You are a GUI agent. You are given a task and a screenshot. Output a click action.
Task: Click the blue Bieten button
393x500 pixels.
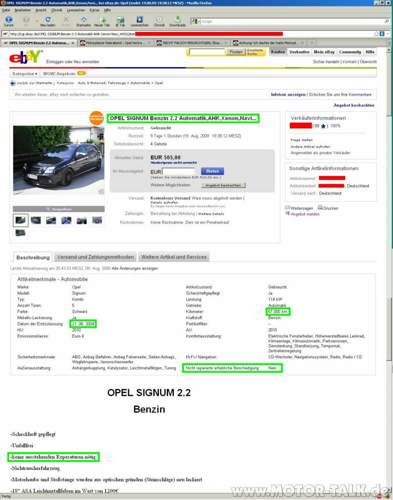pyautogui.click(x=212, y=171)
